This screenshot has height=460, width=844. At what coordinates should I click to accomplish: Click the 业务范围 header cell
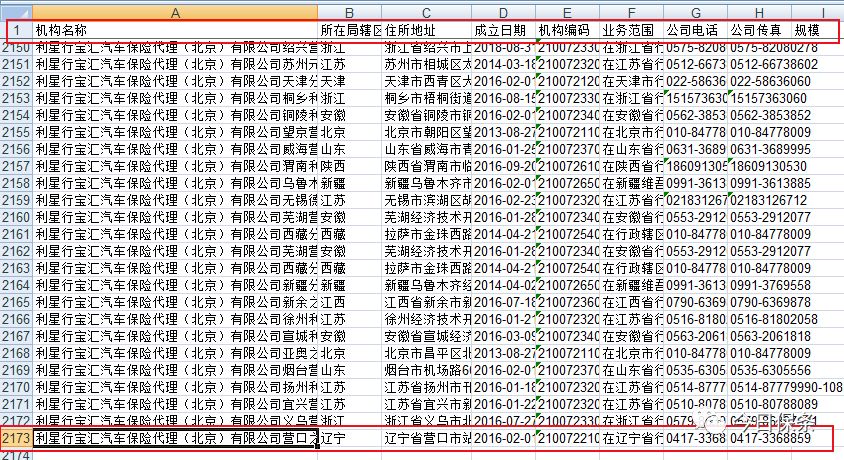tap(631, 30)
